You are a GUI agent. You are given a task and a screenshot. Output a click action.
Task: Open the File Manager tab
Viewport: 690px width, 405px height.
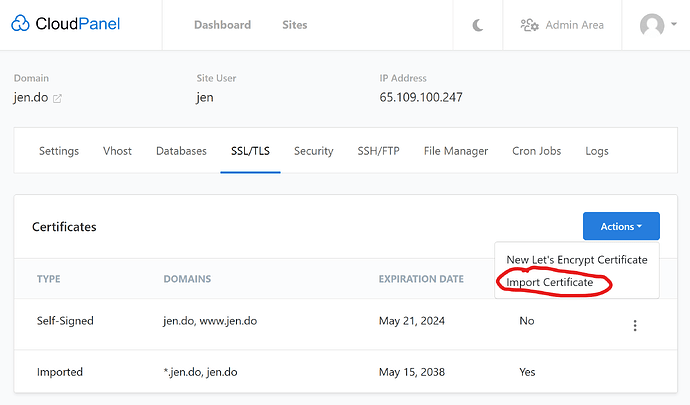(456, 151)
